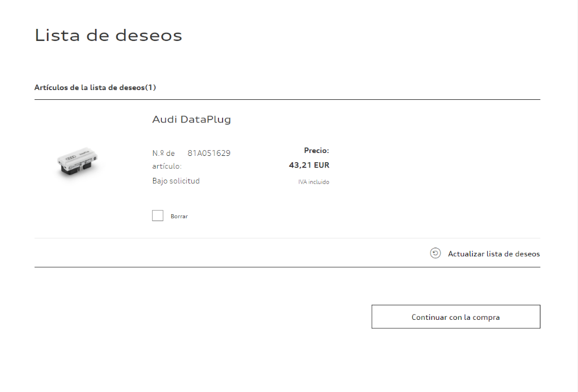Click the IVA incluido note
The height and width of the screenshot is (392, 578).
314,182
